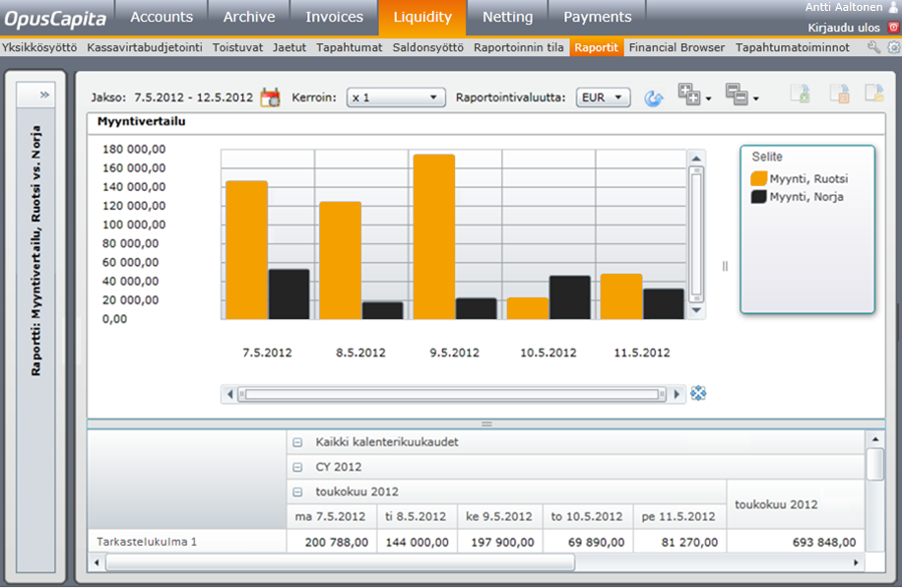
Task: Click the Kirjaudu ulos logout link
Action: click(843, 28)
